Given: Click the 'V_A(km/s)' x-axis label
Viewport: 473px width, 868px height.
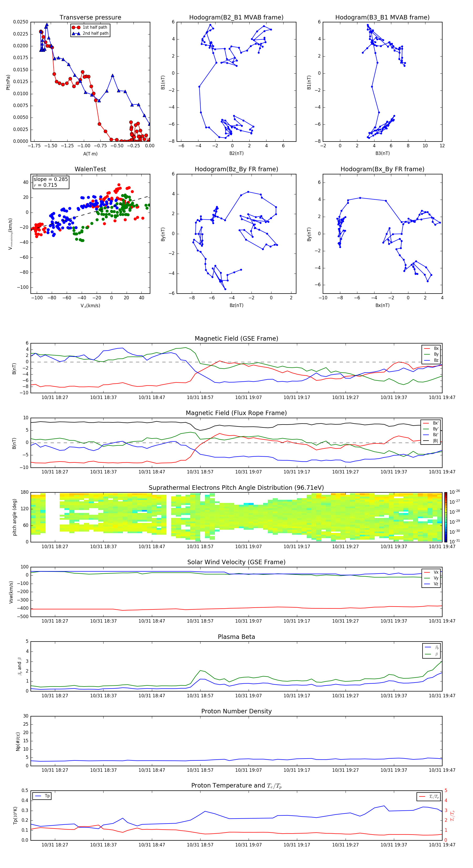Looking at the screenshot, I should click(90, 306).
